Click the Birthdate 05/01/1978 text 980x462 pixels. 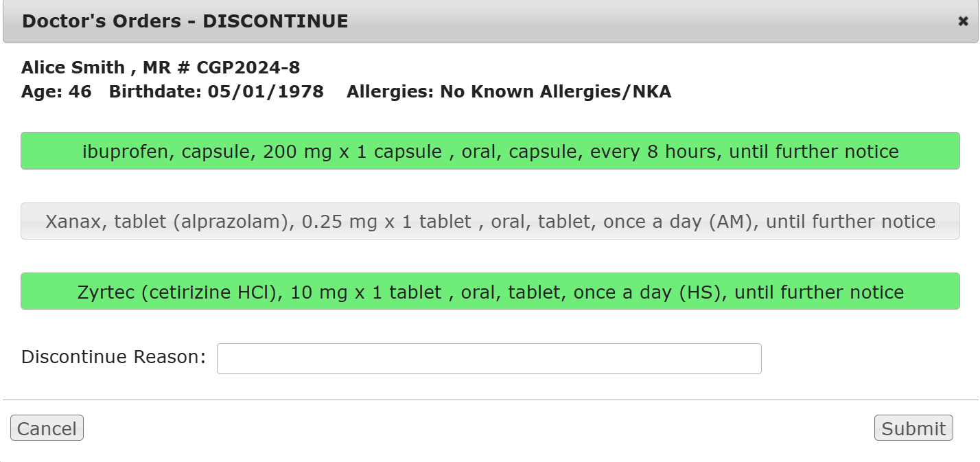click(216, 91)
